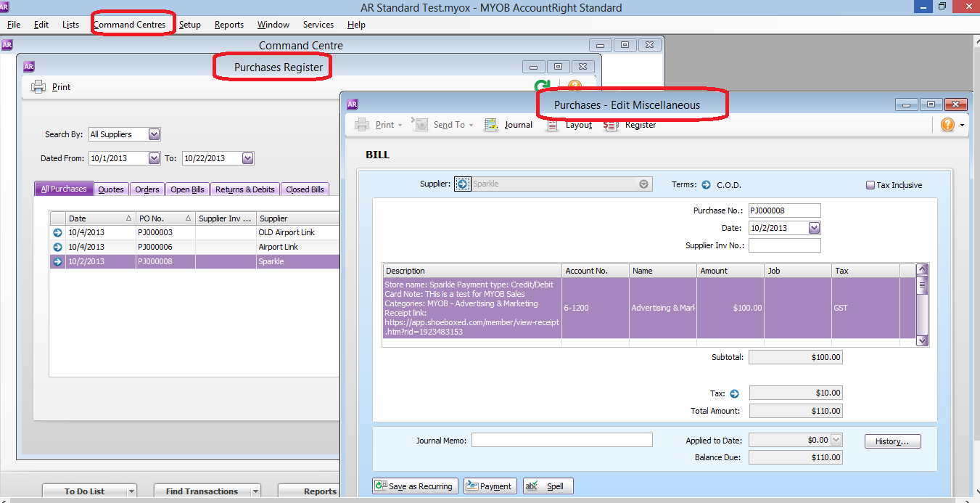980x503 pixels.
Task: Expand the Applied to Date dropdown arrow
Action: point(836,440)
